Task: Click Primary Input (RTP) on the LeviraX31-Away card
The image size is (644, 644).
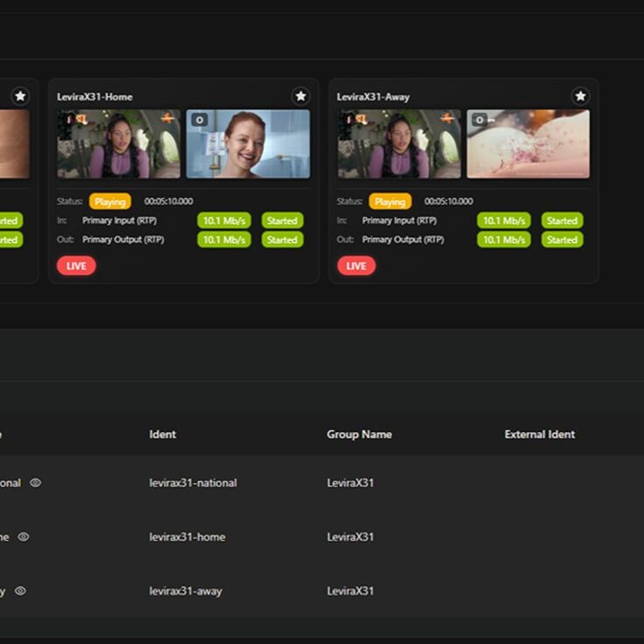Action: pyautogui.click(x=399, y=220)
